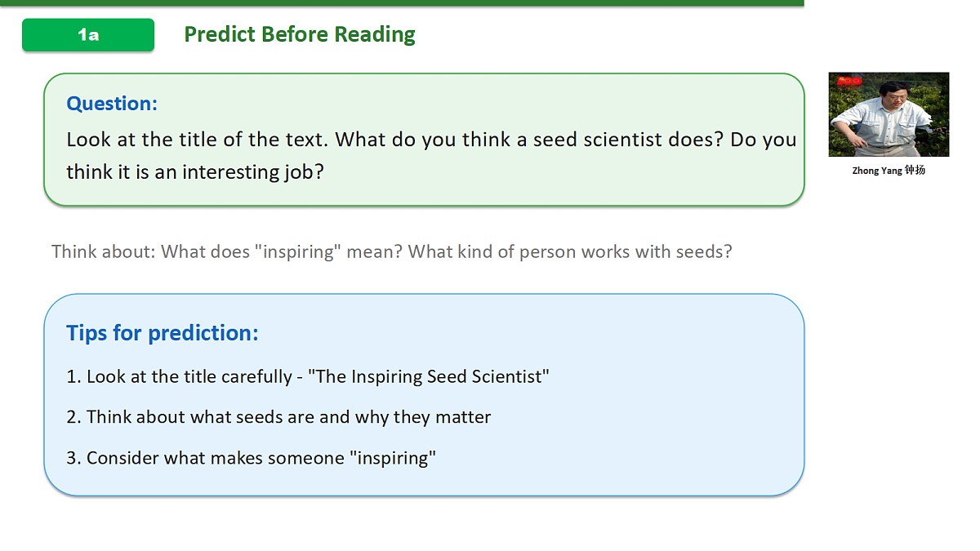Viewport: 980px width, 551px height.
Task: Click "interesting job?" in the question
Action: pyautogui.click(x=253, y=172)
